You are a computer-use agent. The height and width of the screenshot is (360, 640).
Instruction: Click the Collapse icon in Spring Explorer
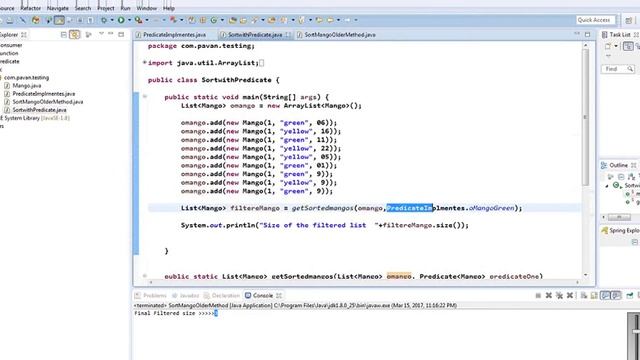tap(635, 242)
